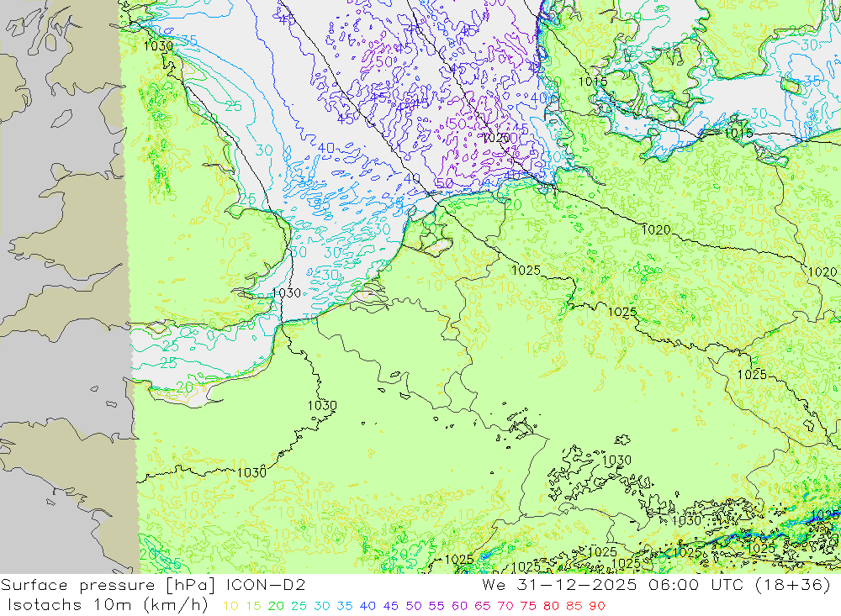Select the 45 value in the isotach legend
Viewport: 841px width, 616px height.
click(390, 606)
